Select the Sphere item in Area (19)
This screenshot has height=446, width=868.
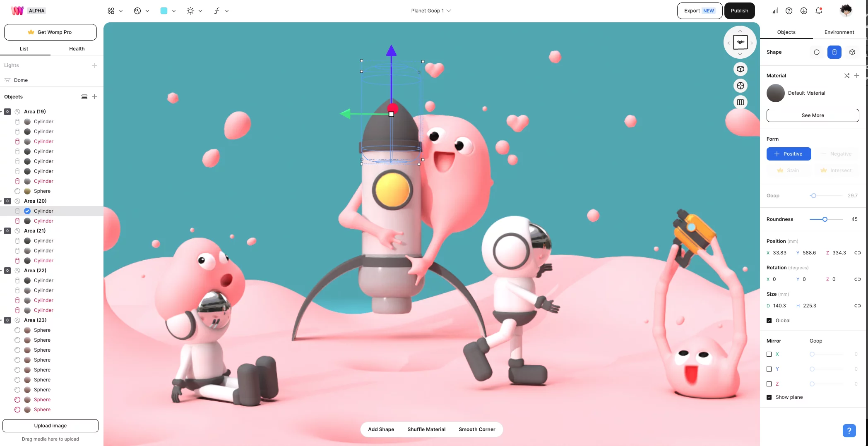tap(42, 191)
